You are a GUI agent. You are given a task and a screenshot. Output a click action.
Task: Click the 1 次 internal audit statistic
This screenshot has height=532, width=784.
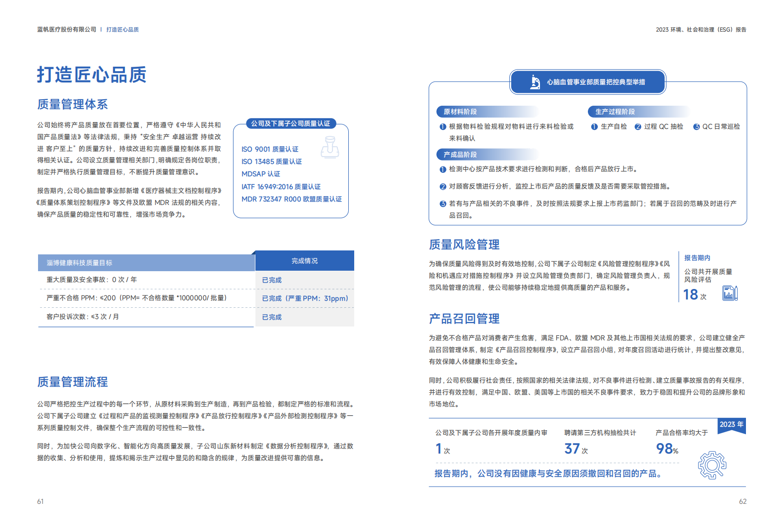(x=442, y=449)
